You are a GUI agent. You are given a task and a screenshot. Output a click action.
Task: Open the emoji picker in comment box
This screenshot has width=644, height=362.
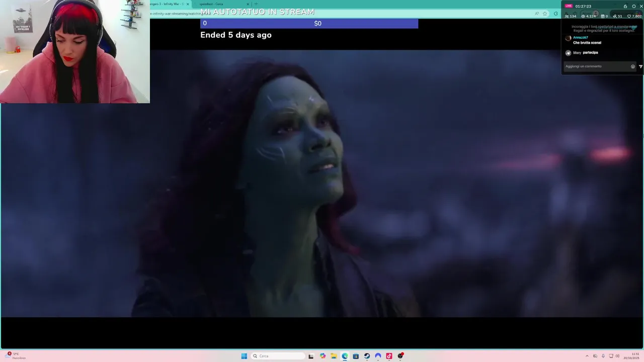633,66
